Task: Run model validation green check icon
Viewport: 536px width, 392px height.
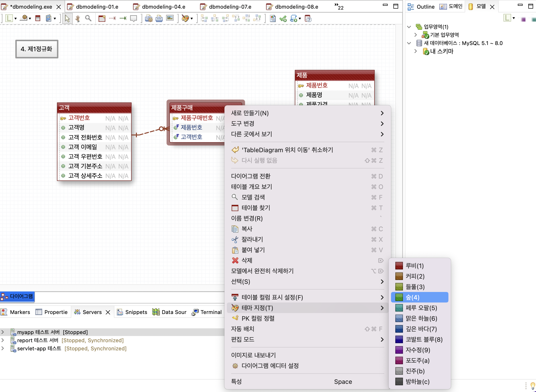Action: tap(283, 18)
